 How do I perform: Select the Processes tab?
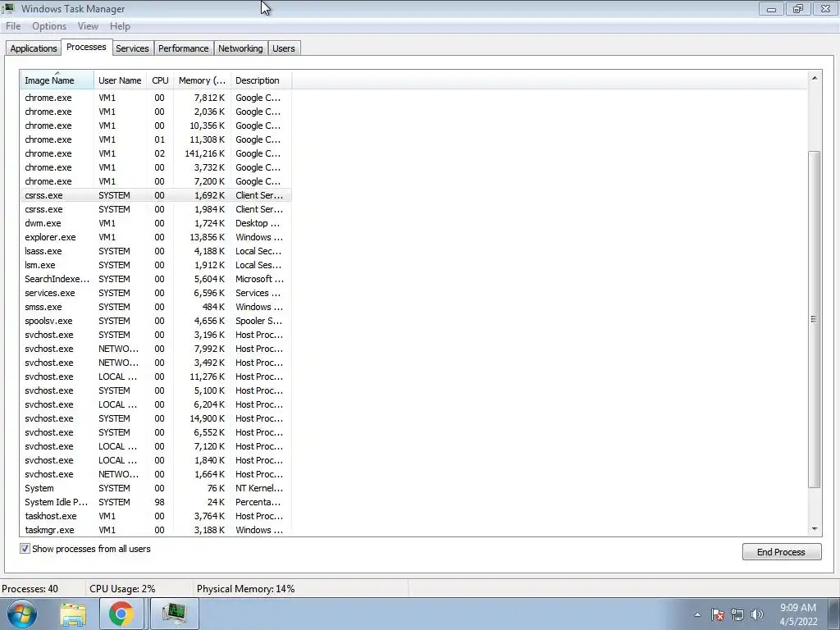click(86, 47)
